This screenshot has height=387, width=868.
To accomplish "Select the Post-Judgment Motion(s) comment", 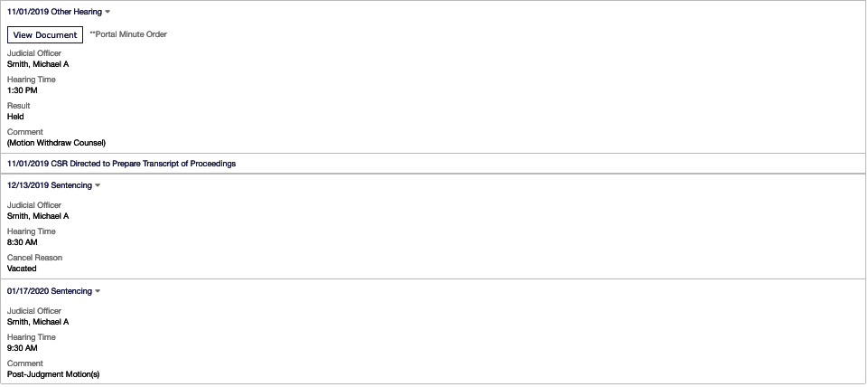I will click(53, 374).
